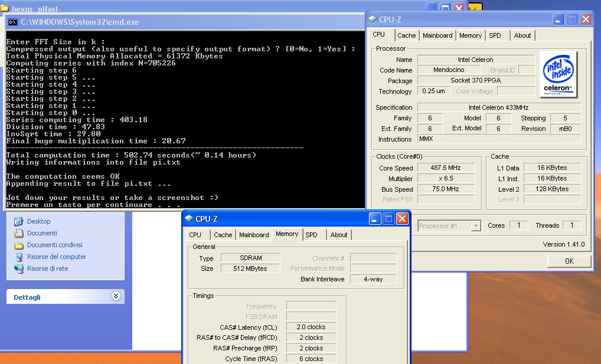The height and width of the screenshot is (364, 601).
Task: Click the Revision value mB0
Action: tap(566, 129)
